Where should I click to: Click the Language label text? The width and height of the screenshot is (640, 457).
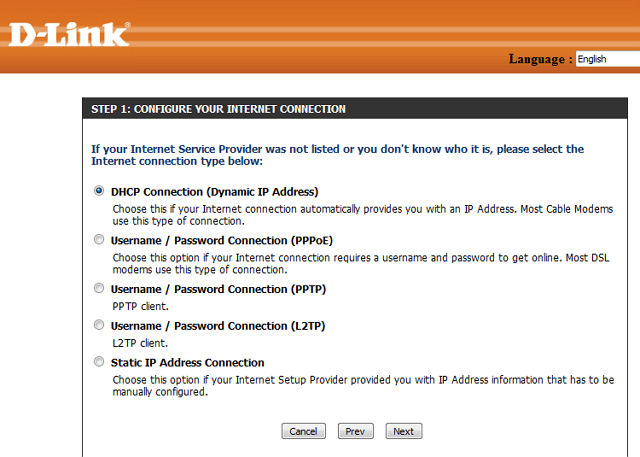540,59
